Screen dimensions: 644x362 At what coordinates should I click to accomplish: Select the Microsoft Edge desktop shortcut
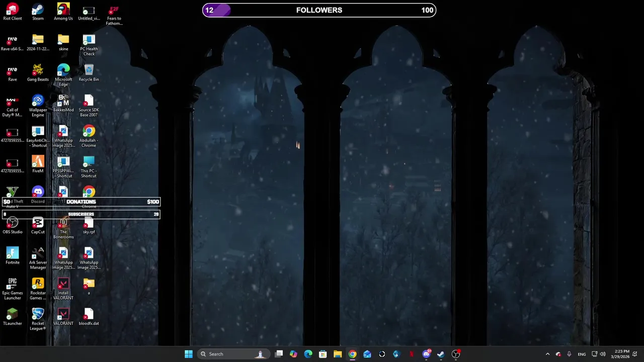click(x=63, y=75)
